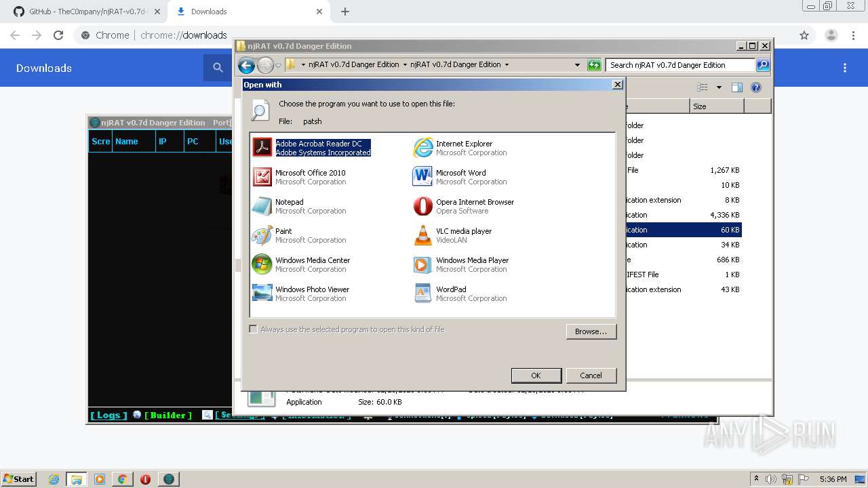Click Chrome address bar chrome://downloads
Screen dimensions: 868x488
click(x=183, y=35)
